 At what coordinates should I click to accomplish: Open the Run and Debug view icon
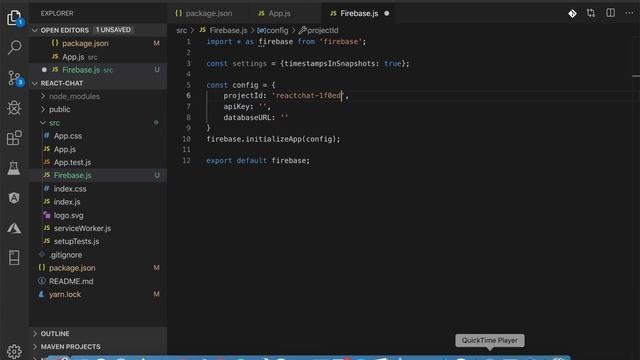14,108
